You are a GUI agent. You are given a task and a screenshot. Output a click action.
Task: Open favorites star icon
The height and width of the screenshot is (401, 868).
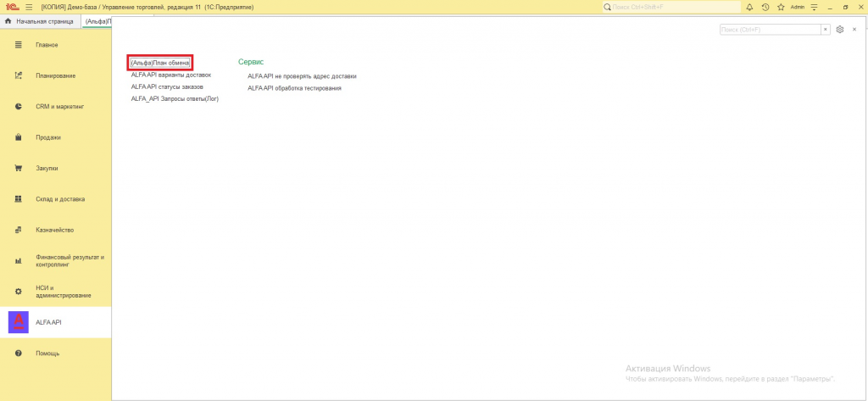(x=781, y=7)
